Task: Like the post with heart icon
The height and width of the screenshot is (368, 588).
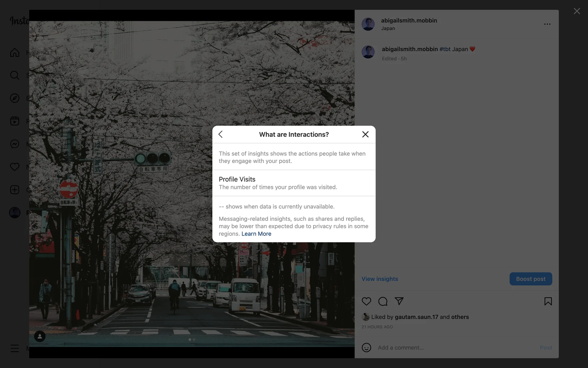Action: point(366,301)
